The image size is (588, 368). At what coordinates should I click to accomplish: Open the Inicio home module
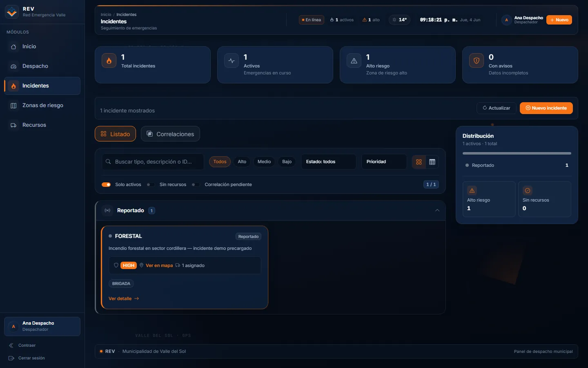42,47
